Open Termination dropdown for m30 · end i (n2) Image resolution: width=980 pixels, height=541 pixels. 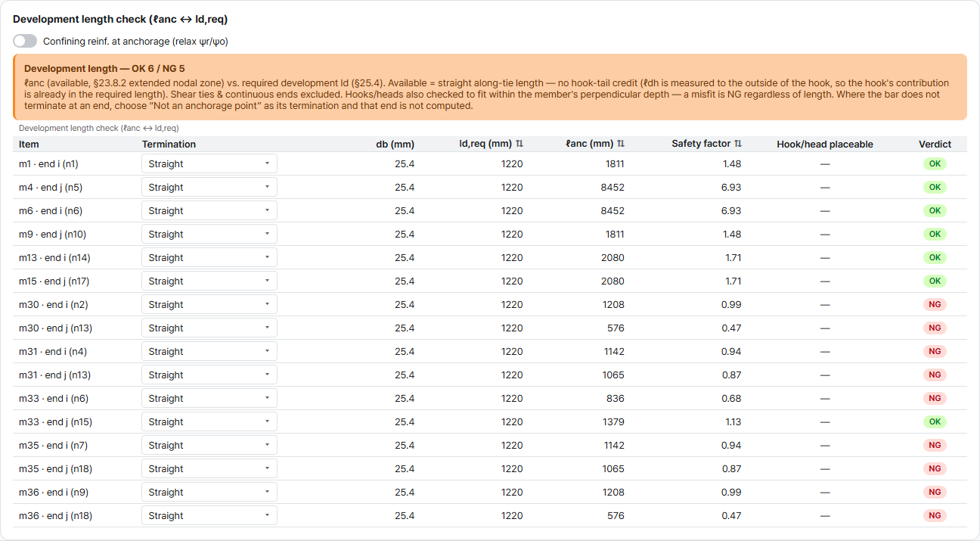tap(209, 304)
